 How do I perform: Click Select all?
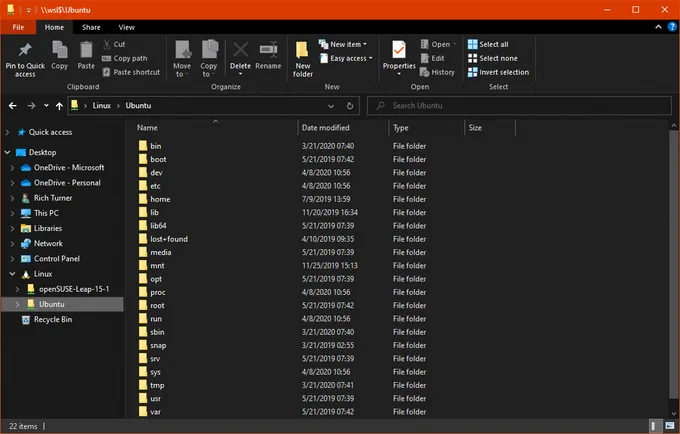click(488, 44)
